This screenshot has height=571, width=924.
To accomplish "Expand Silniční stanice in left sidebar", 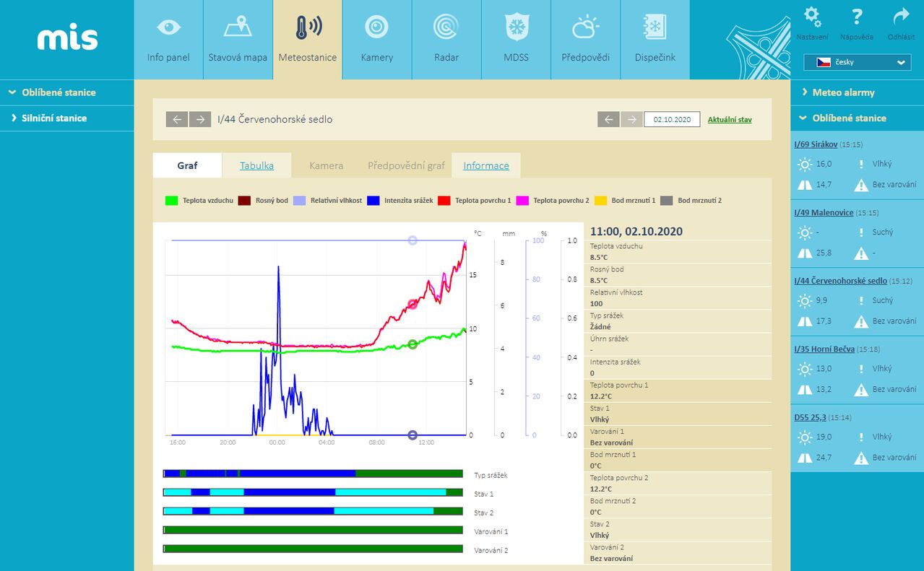I will [53, 118].
